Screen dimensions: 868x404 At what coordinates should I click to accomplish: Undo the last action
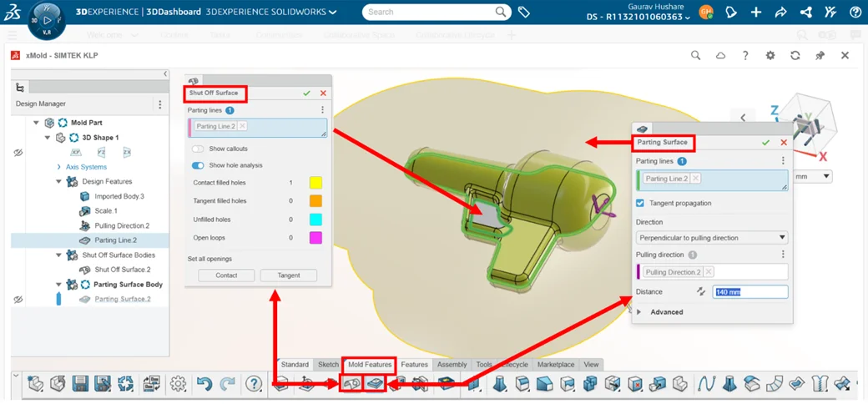point(204,383)
